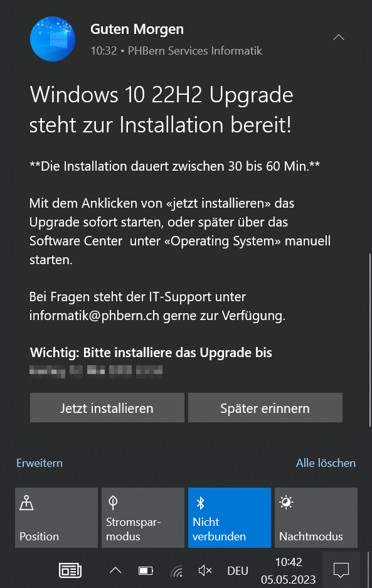Collapse the notification with the top chevron
Screen dimensions: 372x588
tap(339, 37)
